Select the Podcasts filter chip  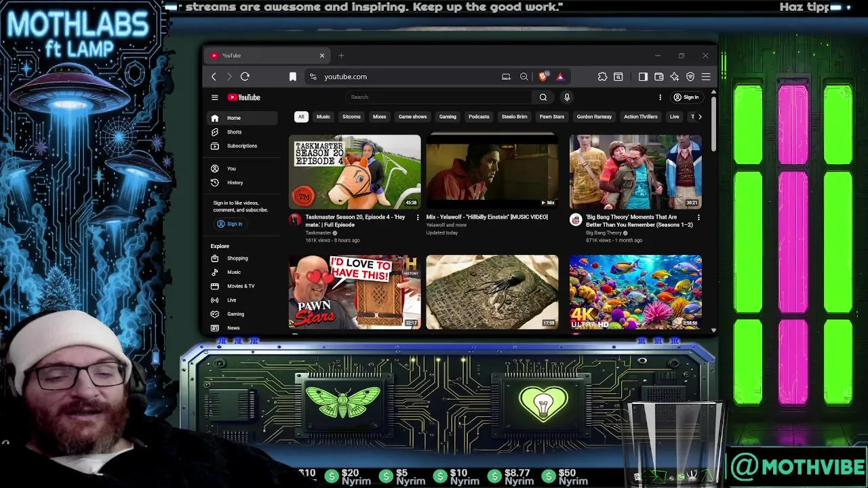tap(479, 117)
